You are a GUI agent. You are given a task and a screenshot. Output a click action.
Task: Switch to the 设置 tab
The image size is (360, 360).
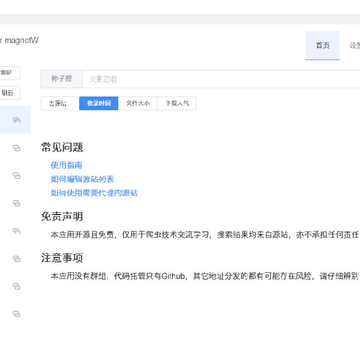pos(354,45)
